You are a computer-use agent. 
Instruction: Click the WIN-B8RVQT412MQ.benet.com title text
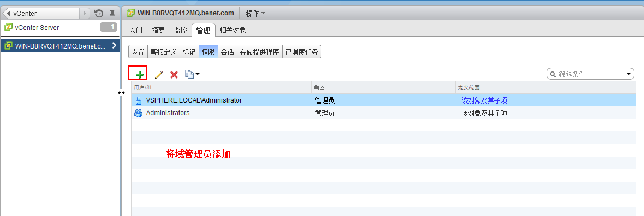186,13
